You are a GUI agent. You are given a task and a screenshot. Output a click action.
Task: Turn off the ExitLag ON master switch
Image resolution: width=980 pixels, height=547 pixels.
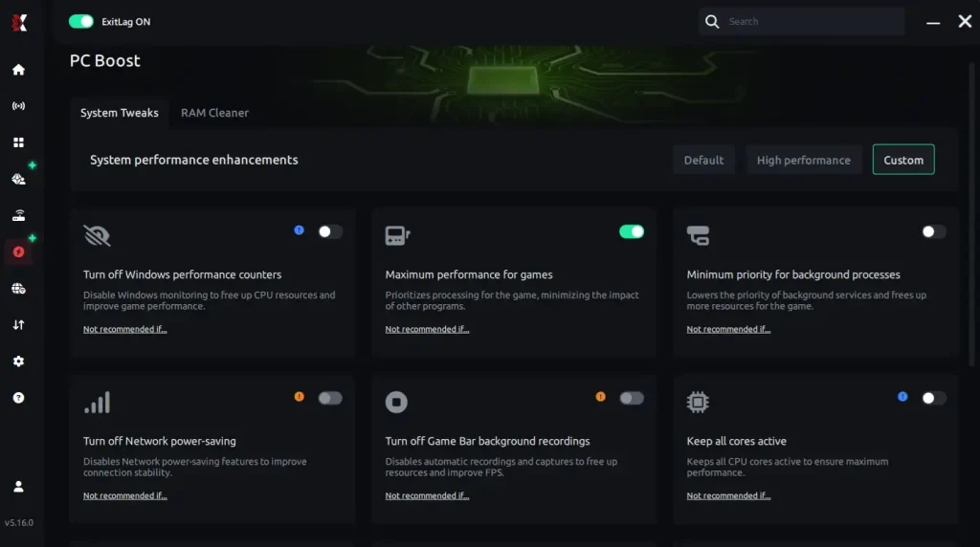click(80, 21)
